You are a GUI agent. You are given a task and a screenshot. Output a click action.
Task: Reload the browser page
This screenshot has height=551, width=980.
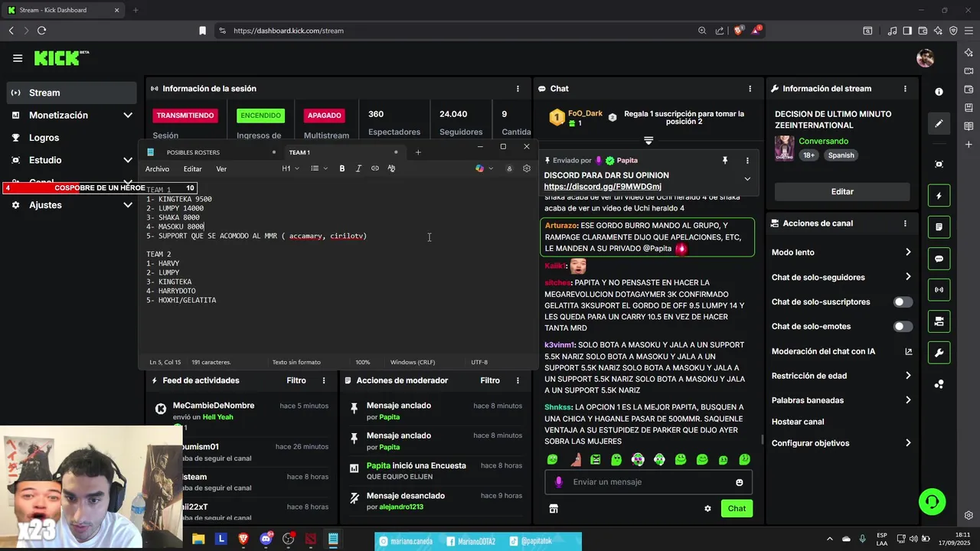pyautogui.click(x=41, y=31)
